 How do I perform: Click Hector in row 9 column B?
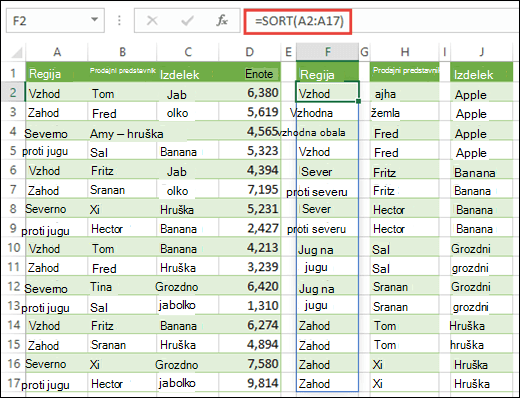(x=107, y=229)
